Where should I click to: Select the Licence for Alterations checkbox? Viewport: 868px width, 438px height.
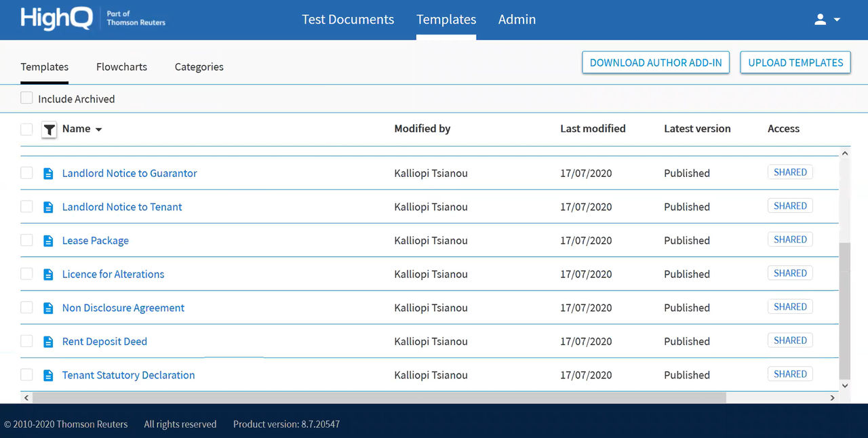[26, 274]
